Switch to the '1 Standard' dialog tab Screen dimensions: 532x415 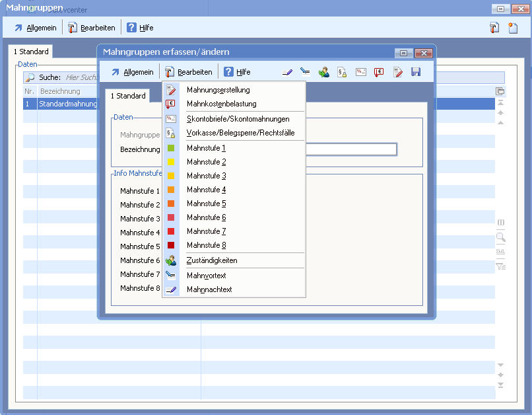[128, 96]
